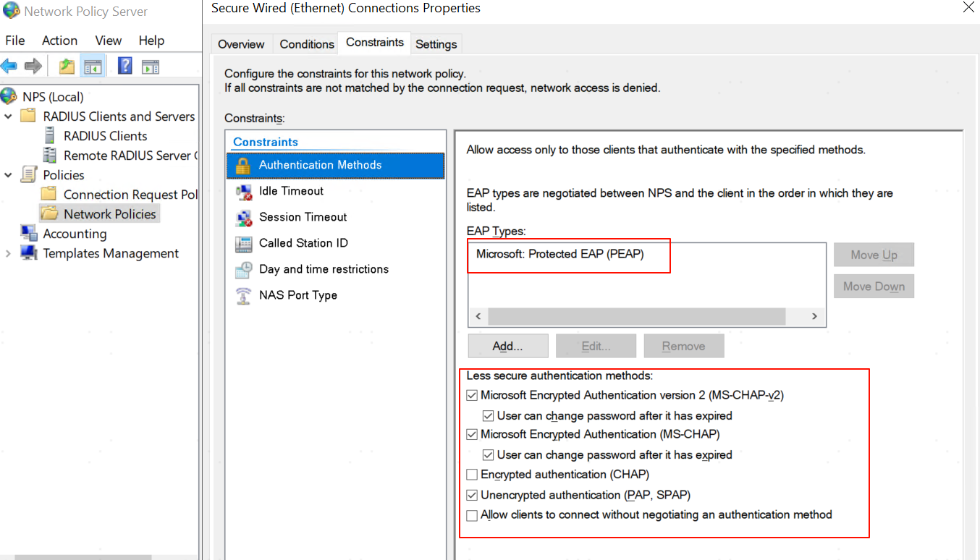Click the EAP list scroll right arrow
The height and width of the screenshot is (560, 980).
pyautogui.click(x=814, y=316)
